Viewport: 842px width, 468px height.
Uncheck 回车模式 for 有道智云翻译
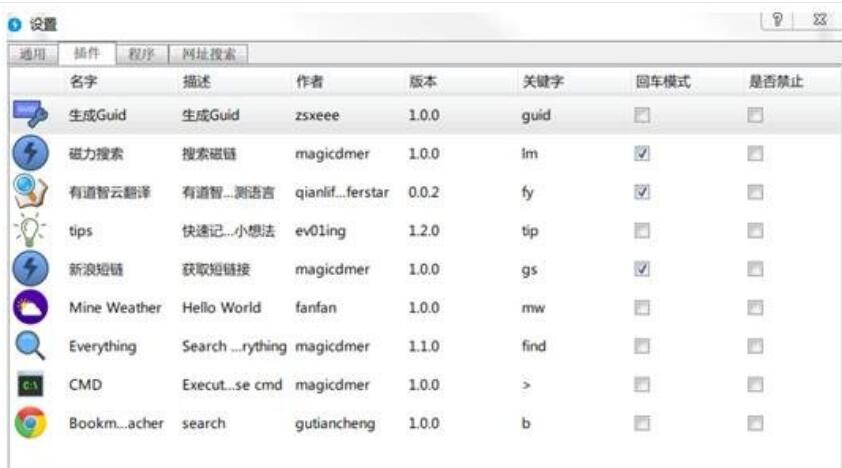click(x=642, y=192)
